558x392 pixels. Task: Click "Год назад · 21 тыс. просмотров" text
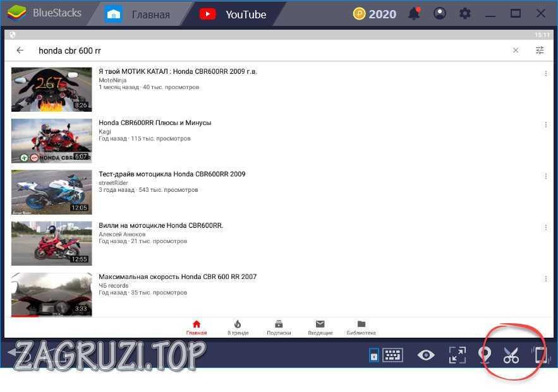(143, 241)
